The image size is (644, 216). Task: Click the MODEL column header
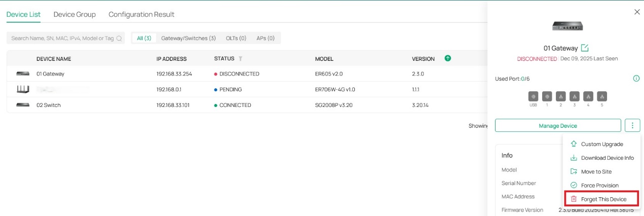click(324, 59)
